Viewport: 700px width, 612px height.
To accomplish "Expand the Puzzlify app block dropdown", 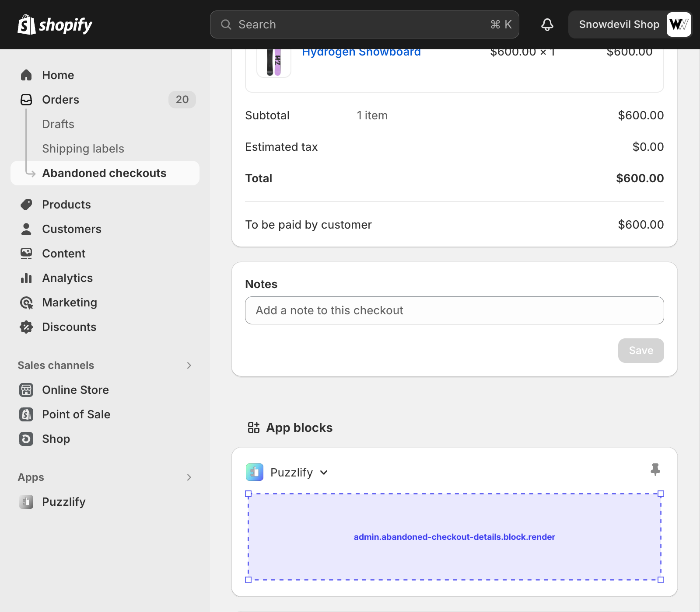I will click(324, 473).
